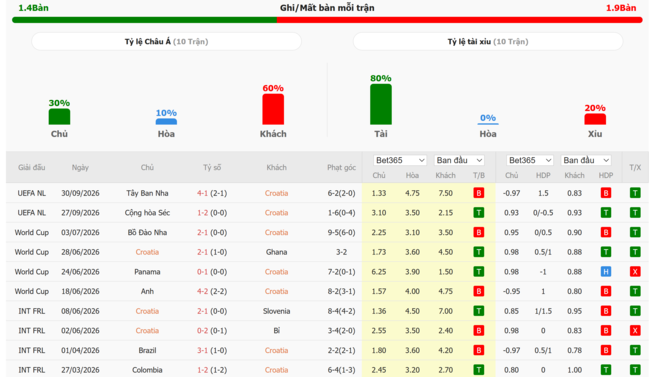Click the red 20% Xỉu bar

coord(595,119)
